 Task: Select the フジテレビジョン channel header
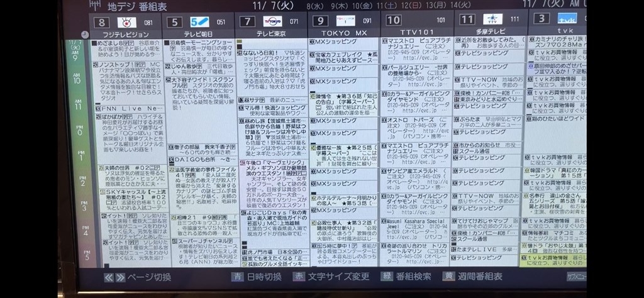[x=126, y=35]
